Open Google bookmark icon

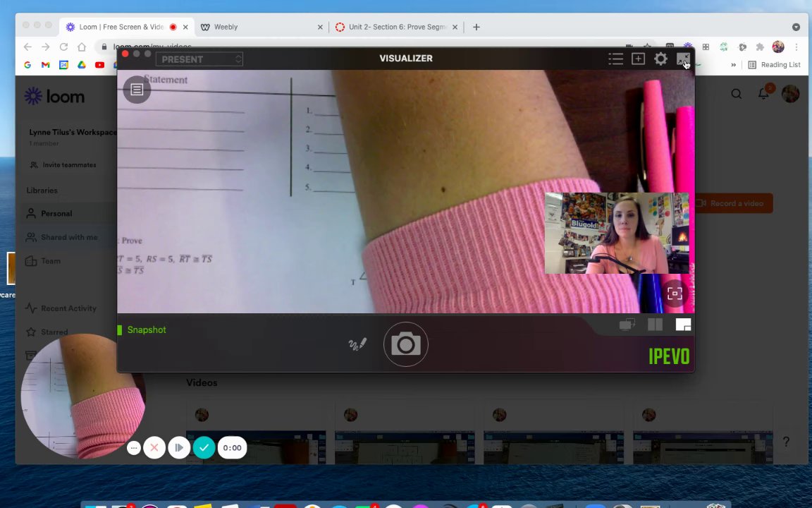(x=28, y=65)
